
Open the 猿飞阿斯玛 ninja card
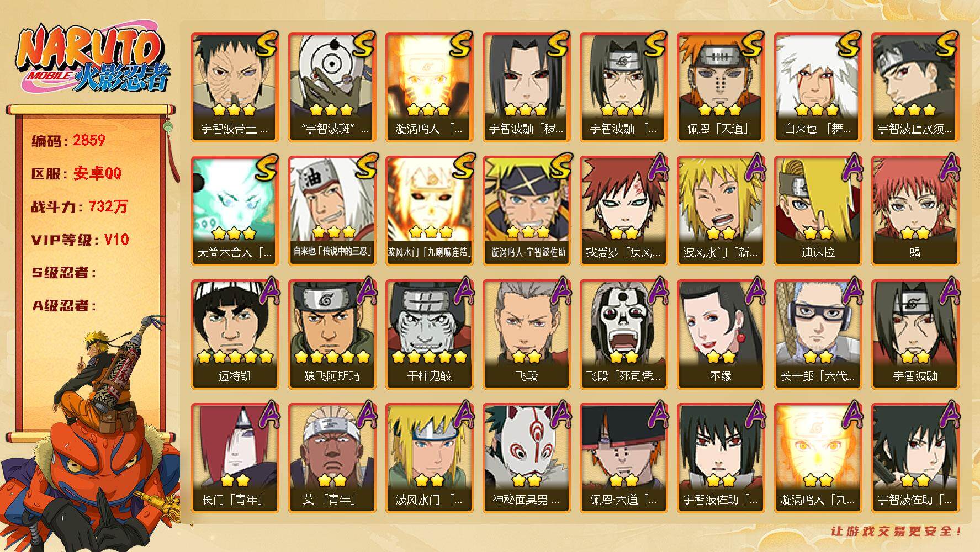coord(332,334)
